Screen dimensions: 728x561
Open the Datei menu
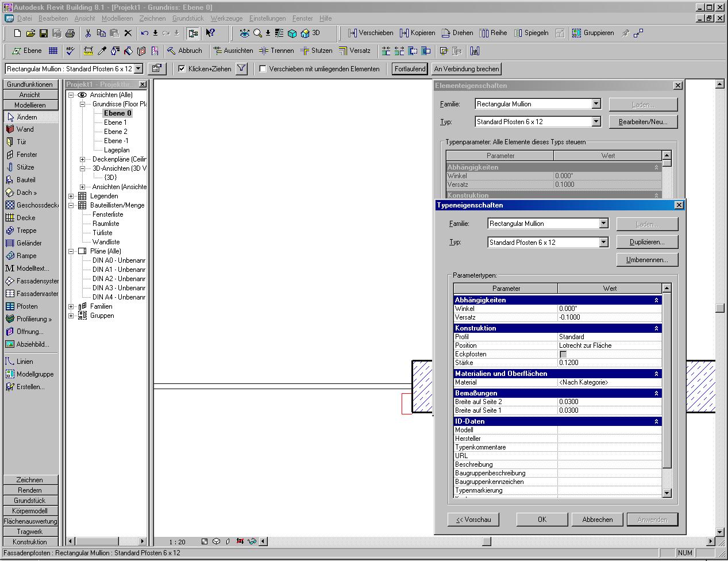coord(24,18)
